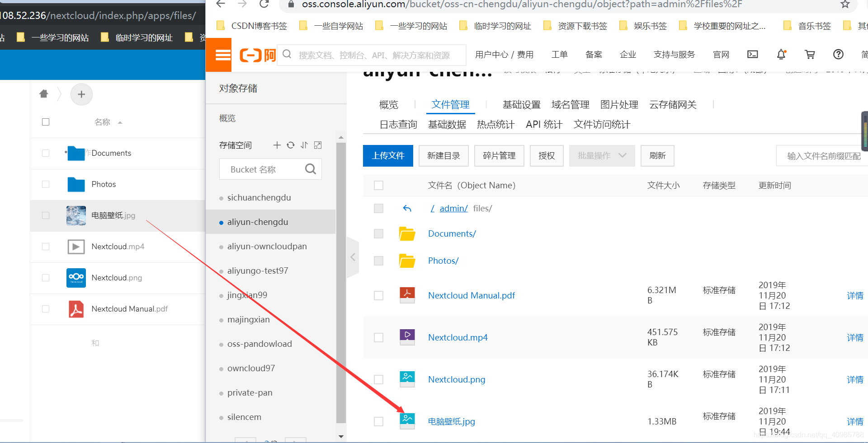Open the notifications bell

point(781,55)
